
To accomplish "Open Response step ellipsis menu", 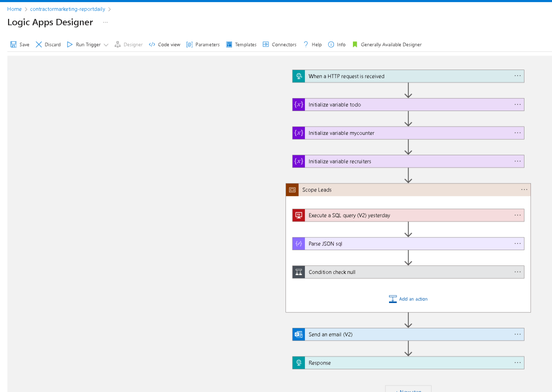I will coord(517,362).
